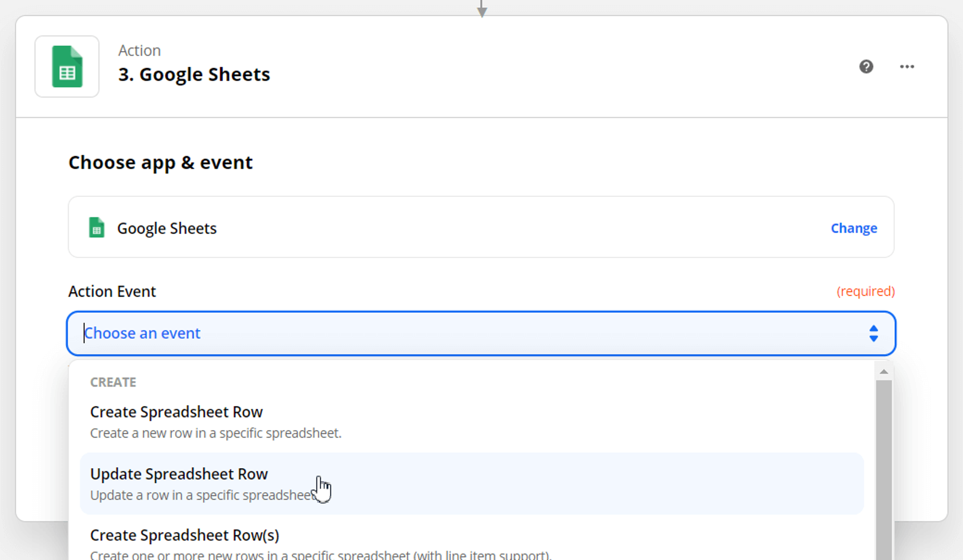The height and width of the screenshot is (560, 963).
Task: Select Update Spreadsheet Row option
Action: click(472, 483)
